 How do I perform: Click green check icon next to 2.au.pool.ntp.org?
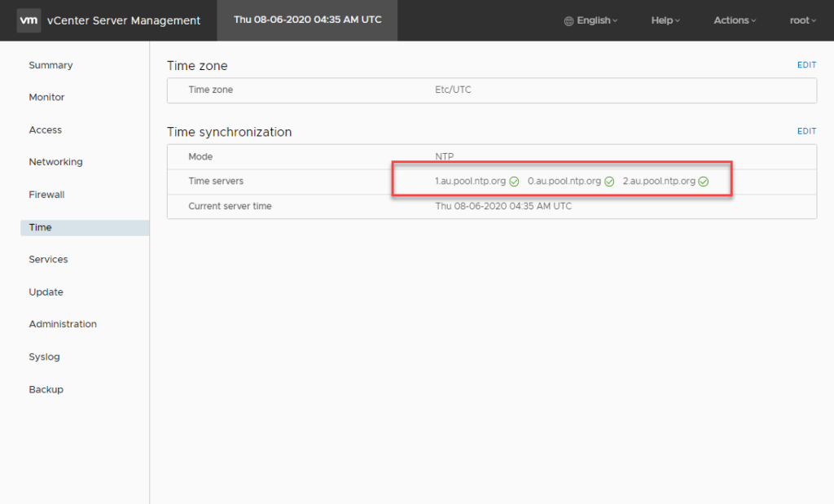tap(703, 182)
